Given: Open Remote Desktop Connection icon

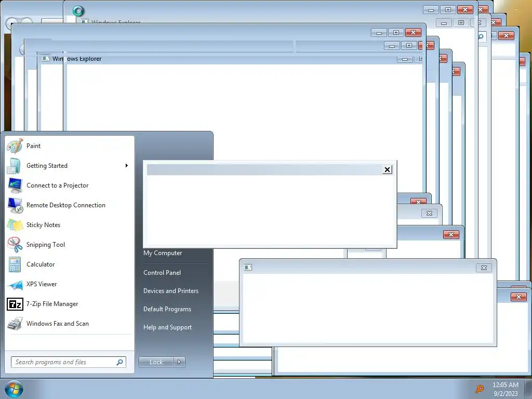Looking at the screenshot, I should point(15,205).
